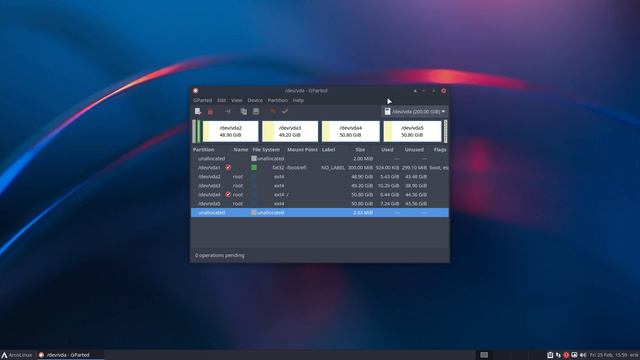This screenshot has height=360, width=640.
Task: Click the volume speaker tray icon
Action: (x=583, y=355)
